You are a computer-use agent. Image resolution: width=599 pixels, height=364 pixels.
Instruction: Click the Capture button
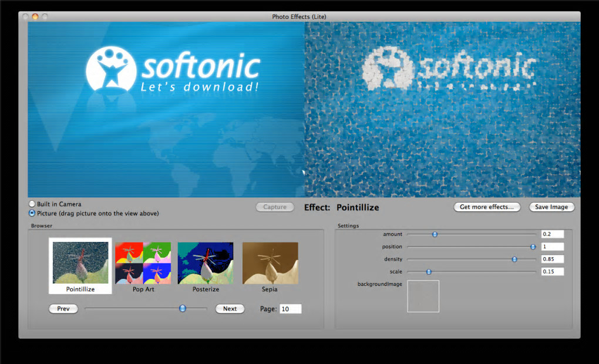(x=275, y=207)
